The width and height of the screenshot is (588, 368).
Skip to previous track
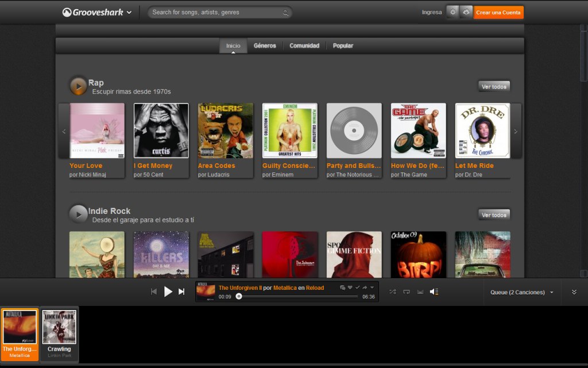154,292
